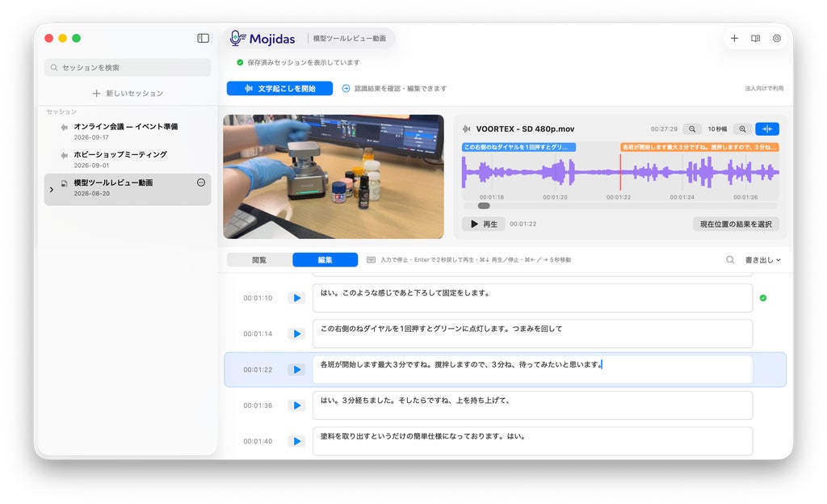
Task: Play the segment at 00:01:14
Action: (x=296, y=334)
